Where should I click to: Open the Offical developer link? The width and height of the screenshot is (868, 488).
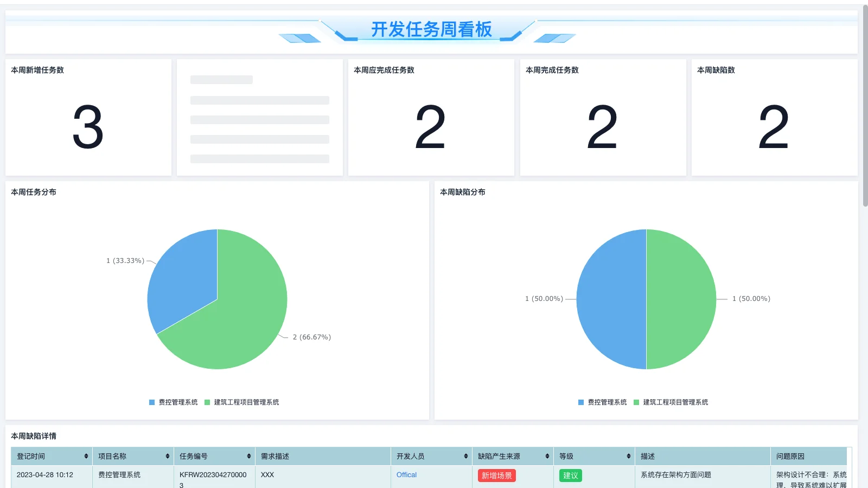[x=406, y=474]
